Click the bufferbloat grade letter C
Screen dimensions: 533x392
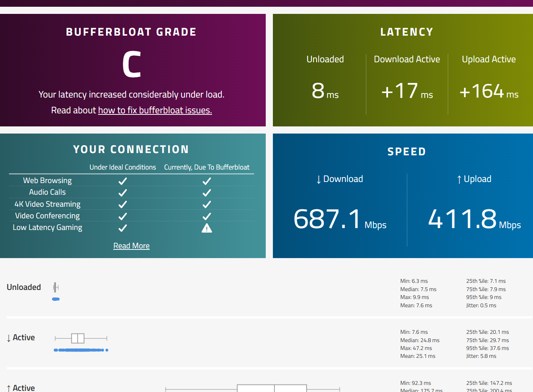pos(132,65)
